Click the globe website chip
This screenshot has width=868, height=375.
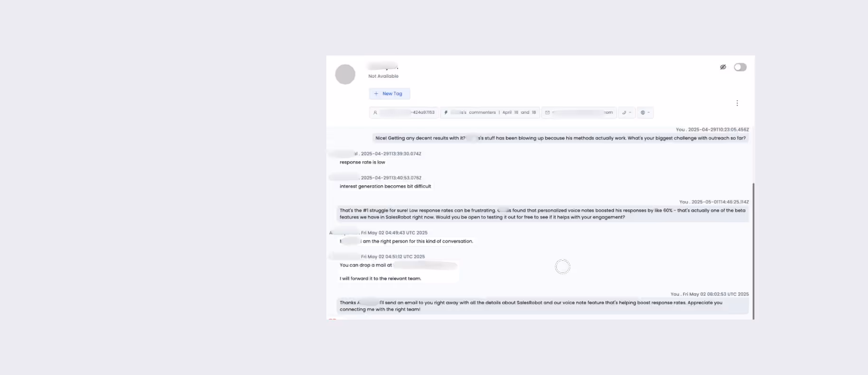[645, 113]
